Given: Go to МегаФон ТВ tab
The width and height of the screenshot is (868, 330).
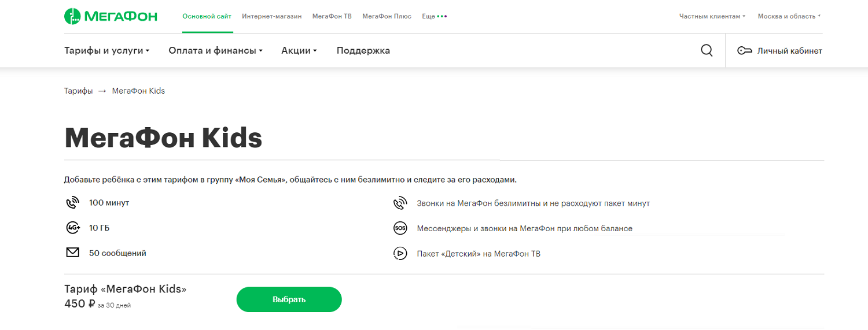Looking at the screenshot, I should [x=332, y=16].
